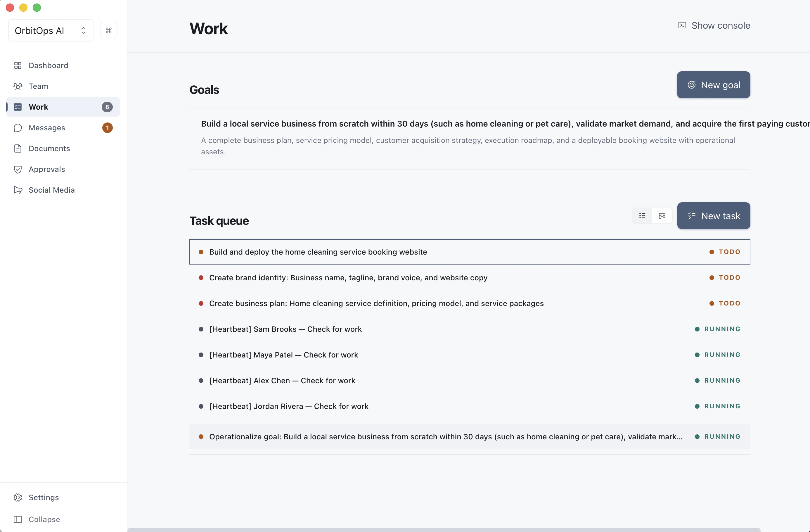Image resolution: width=810 pixels, height=532 pixels.
Task: Collapse the left sidebar
Action: [x=18, y=519]
